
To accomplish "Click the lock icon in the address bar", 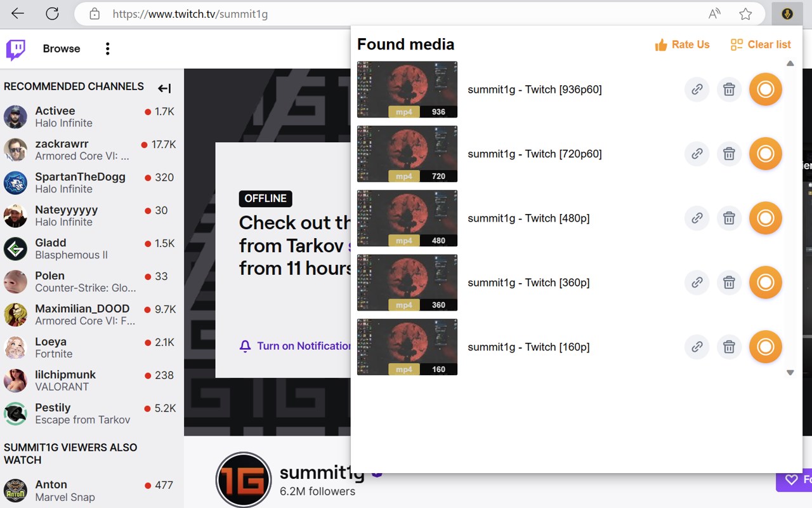I will [95, 13].
